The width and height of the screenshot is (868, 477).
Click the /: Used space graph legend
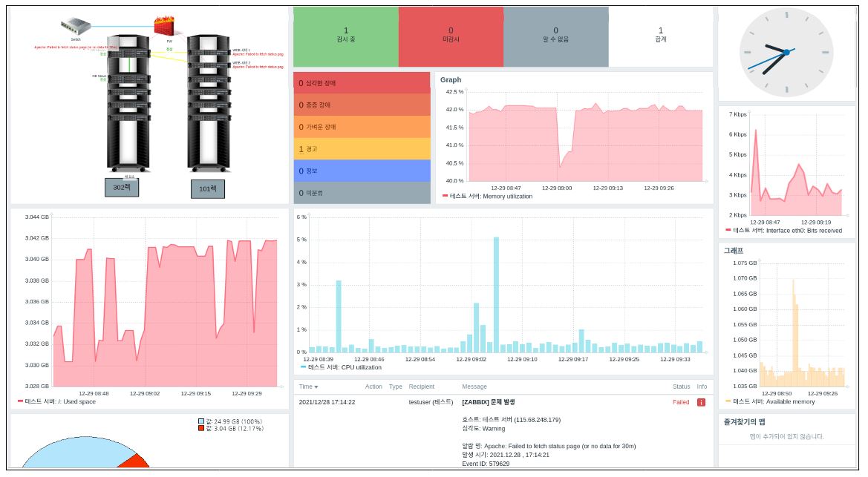point(57,401)
